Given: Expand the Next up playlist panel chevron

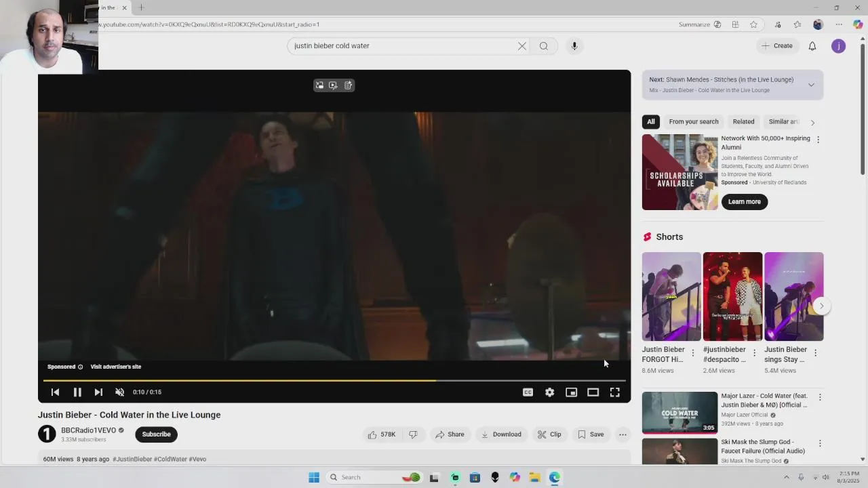Looking at the screenshot, I should pyautogui.click(x=811, y=85).
